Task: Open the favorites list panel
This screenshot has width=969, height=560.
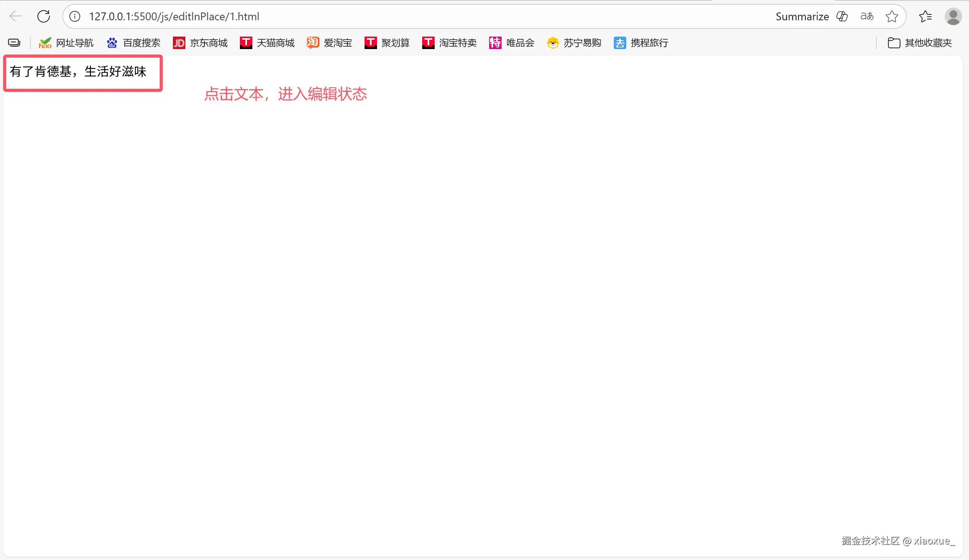Action: click(926, 16)
